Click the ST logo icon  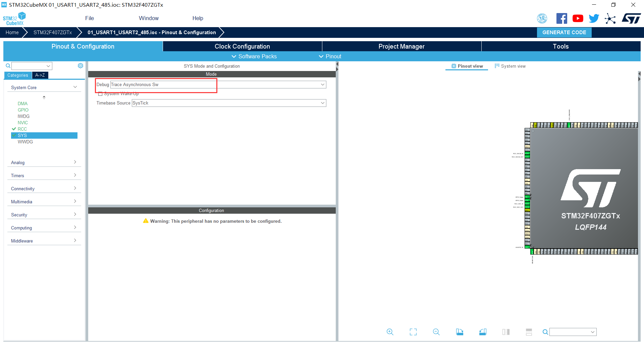pyautogui.click(x=631, y=18)
